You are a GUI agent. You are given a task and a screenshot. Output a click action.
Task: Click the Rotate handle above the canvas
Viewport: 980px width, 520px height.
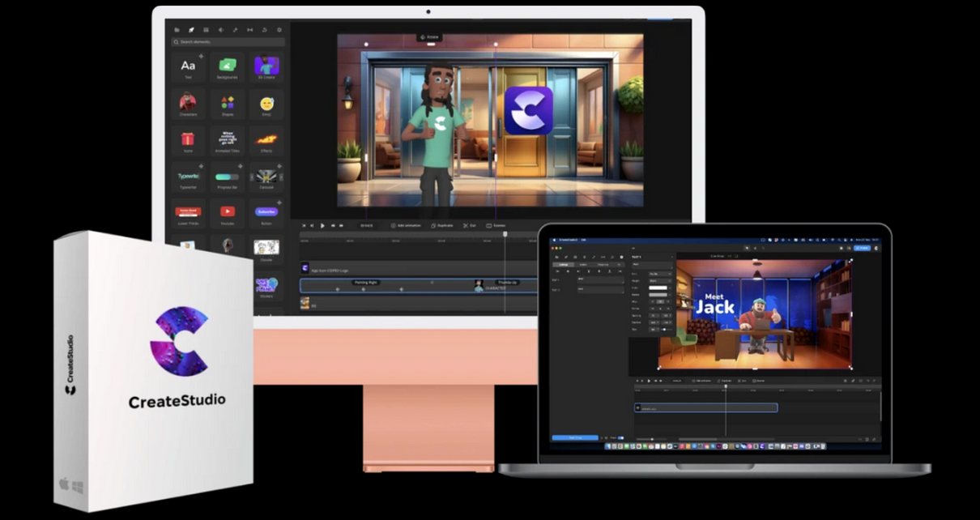[428, 37]
